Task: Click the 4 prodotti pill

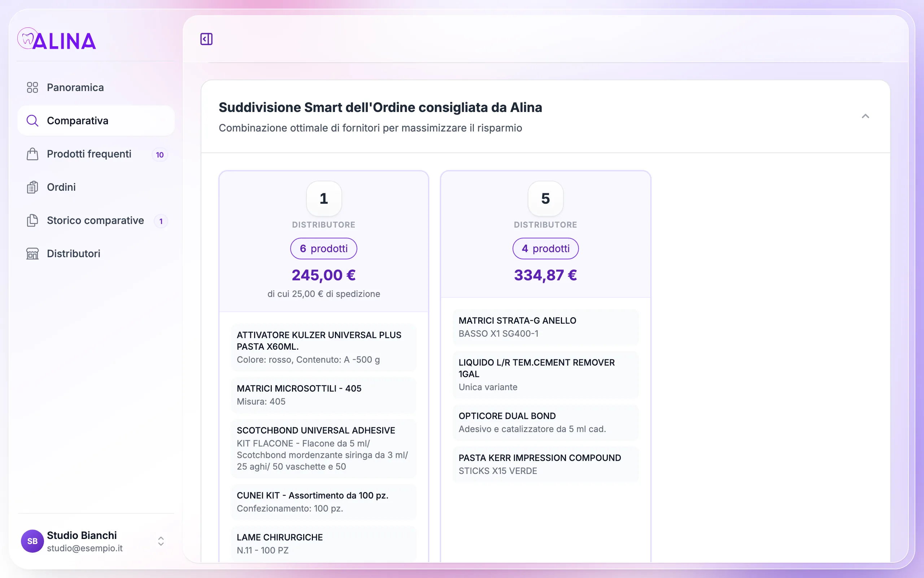Action: pos(545,249)
